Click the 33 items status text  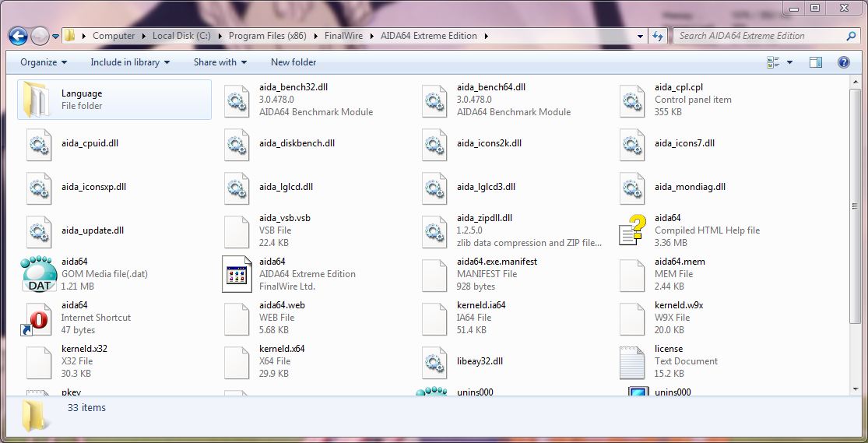tap(86, 408)
